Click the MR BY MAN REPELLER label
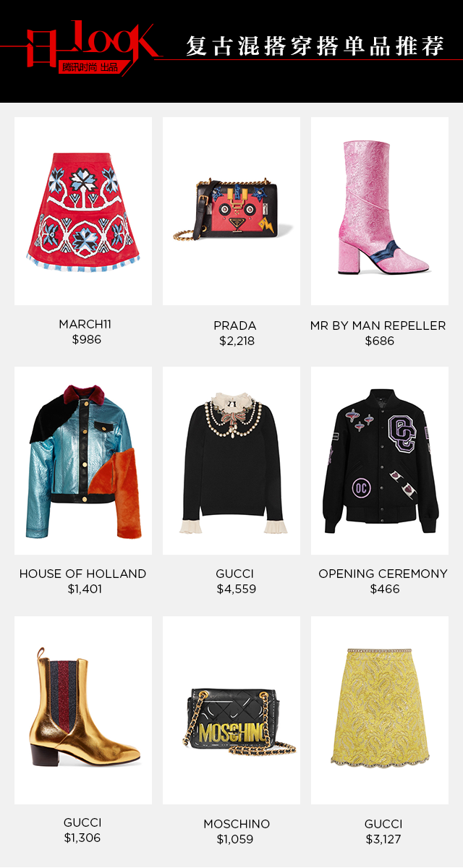The image size is (463, 868). (x=378, y=325)
